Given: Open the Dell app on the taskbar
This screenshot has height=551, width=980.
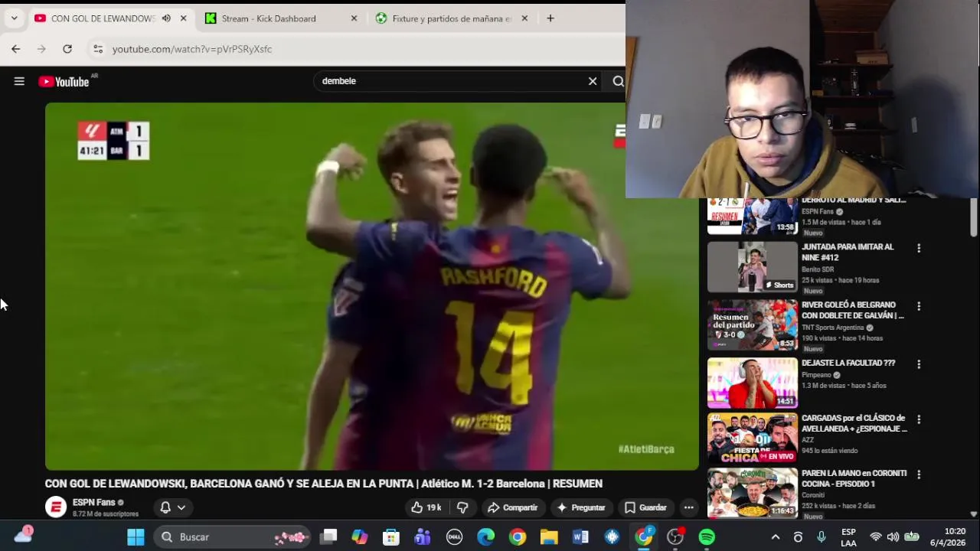Looking at the screenshot, I should click(x=454, y=537).
